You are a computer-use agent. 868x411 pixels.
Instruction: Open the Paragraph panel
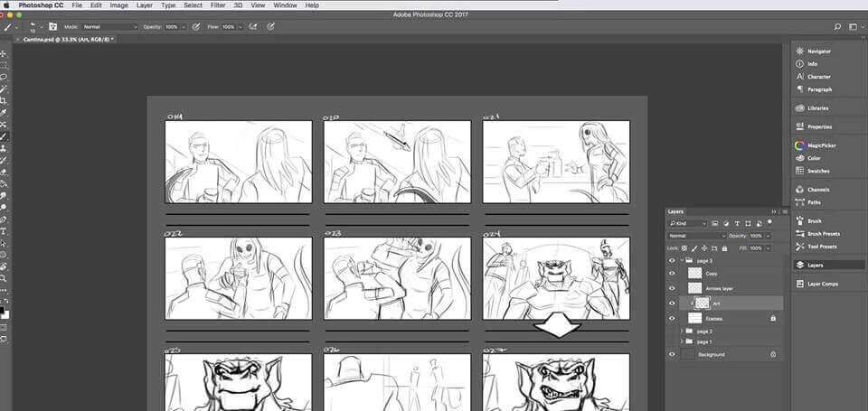click(x=814, y=89)
